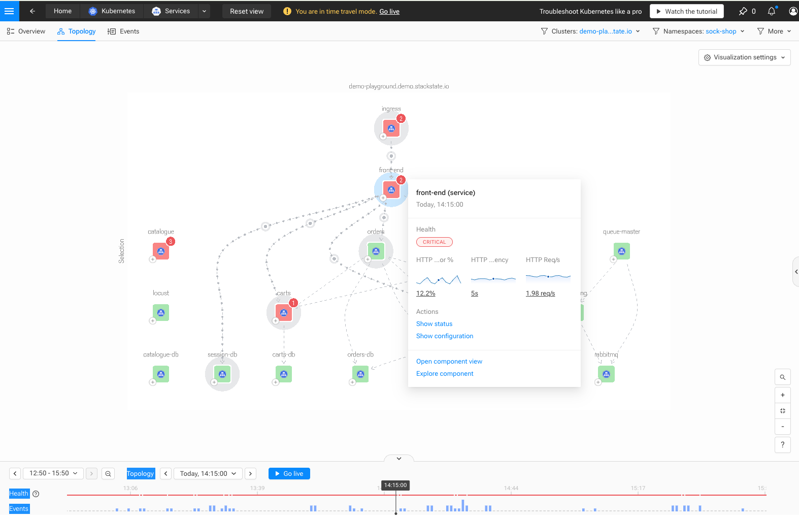Viewport: 799px width, 519px height.
Task: Expand the Visualization settings dropdown
Action: (x=744, y=57)
